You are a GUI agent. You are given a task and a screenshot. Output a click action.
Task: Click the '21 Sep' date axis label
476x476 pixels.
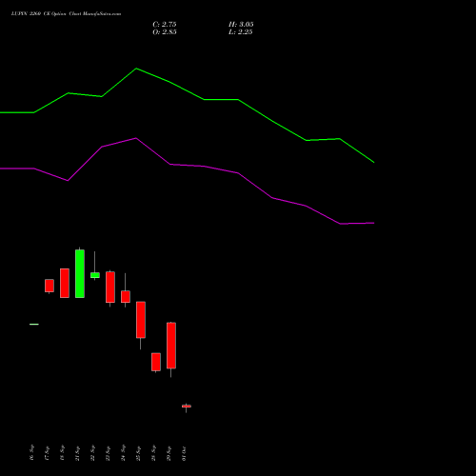[77, 452]
